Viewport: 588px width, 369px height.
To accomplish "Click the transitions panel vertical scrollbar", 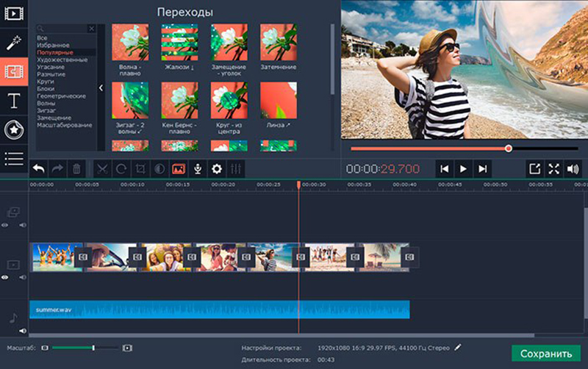I will click(332, 60).
